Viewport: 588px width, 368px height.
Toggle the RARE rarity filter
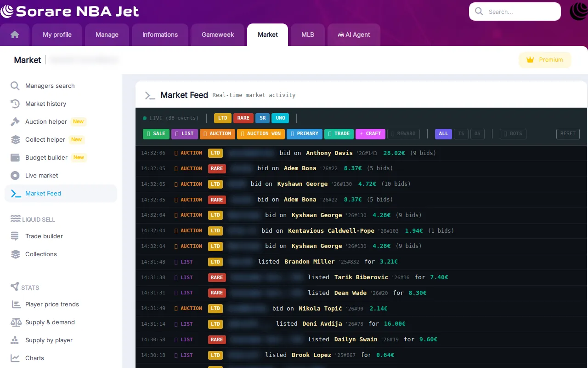click(243, 118)
